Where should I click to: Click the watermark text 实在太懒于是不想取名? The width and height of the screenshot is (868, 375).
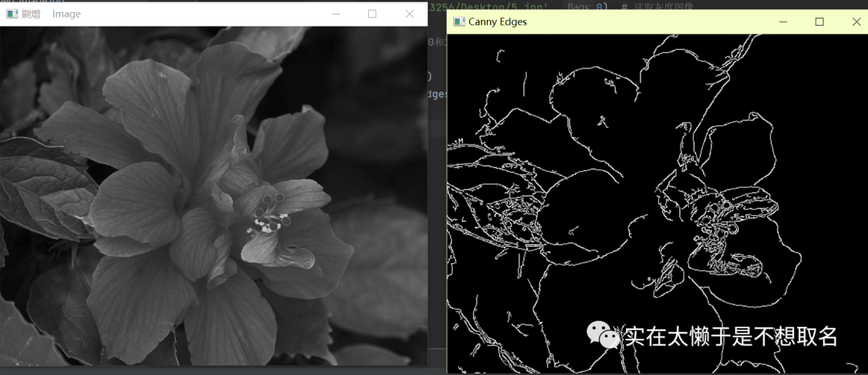(731, 336)
